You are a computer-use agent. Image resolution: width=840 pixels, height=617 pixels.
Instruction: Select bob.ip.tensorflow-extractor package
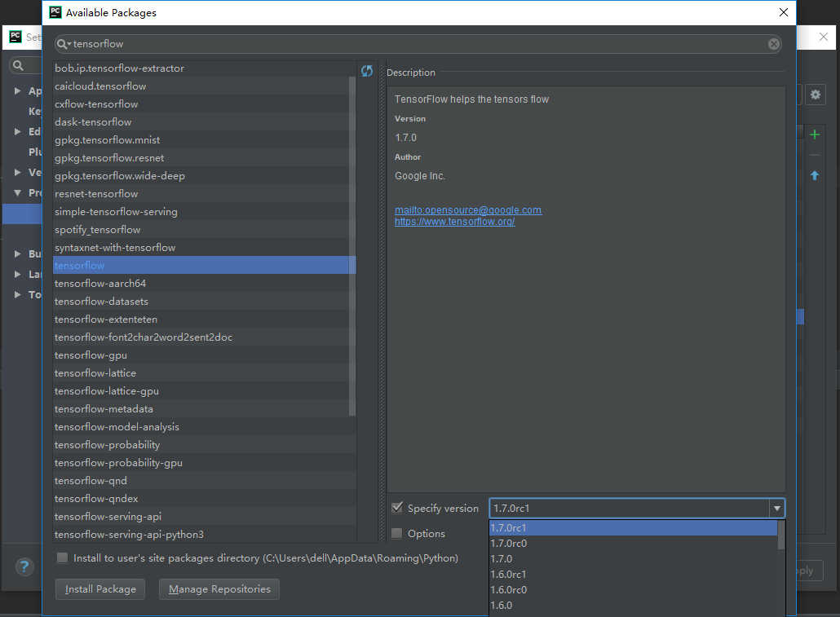click(204, 68)
